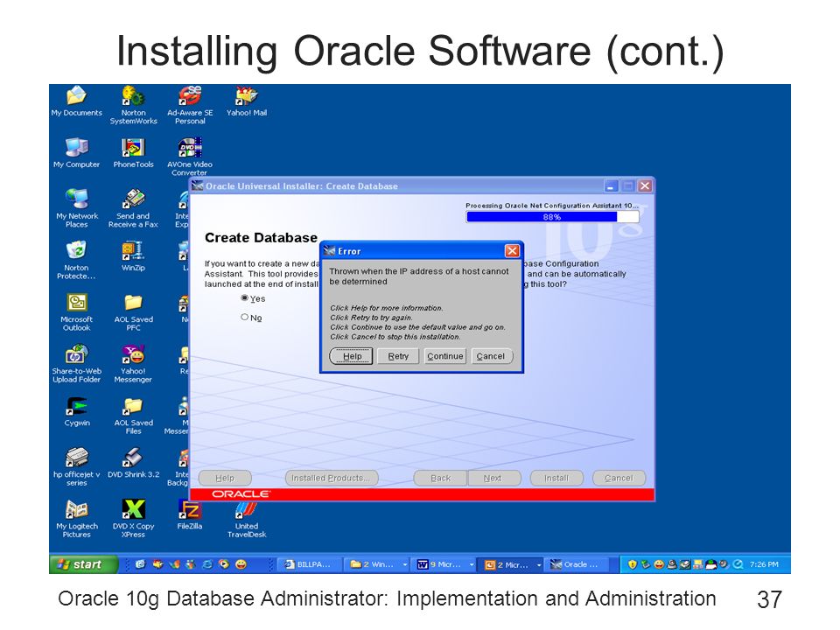Open My Logitech Pictures icon

pyautogui.click(x=77, y=519)
